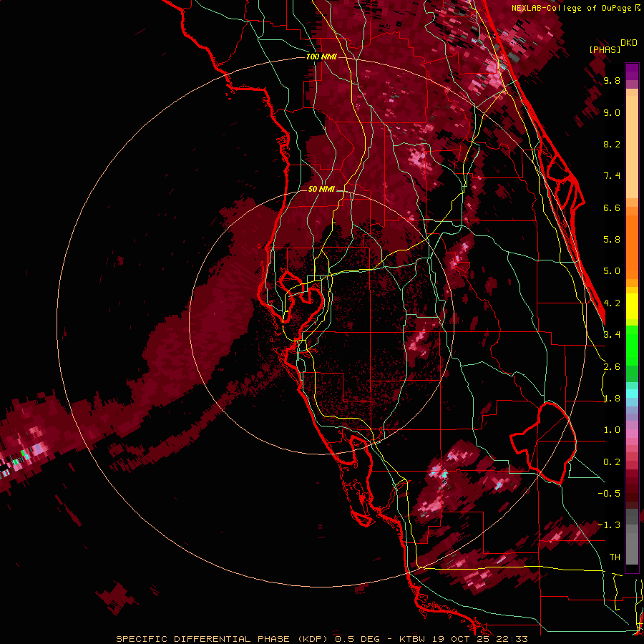The height and width of the screenshot is (644, 644).
Task: Click the "100 NMI" range ring label
Action: (321, 57)
